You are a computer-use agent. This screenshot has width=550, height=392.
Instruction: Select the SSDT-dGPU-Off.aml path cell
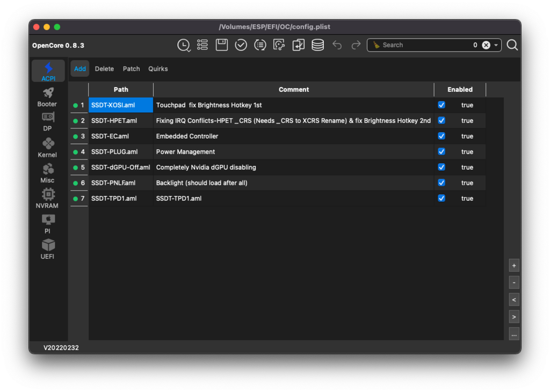pos(121,168)
